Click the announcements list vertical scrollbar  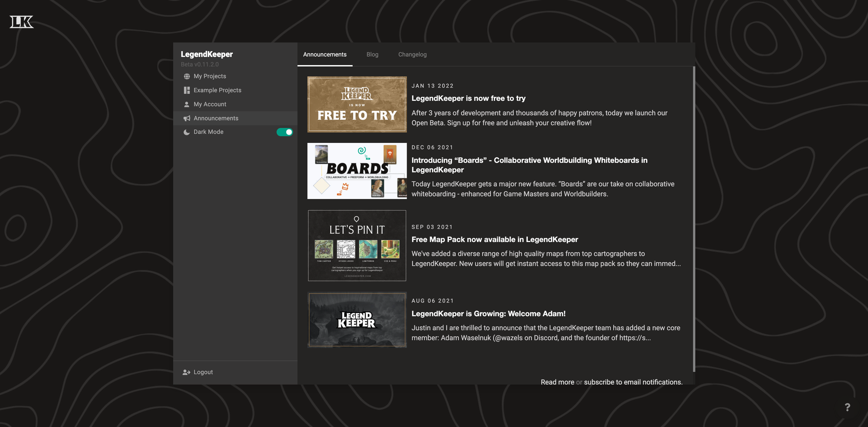[694, 219]
